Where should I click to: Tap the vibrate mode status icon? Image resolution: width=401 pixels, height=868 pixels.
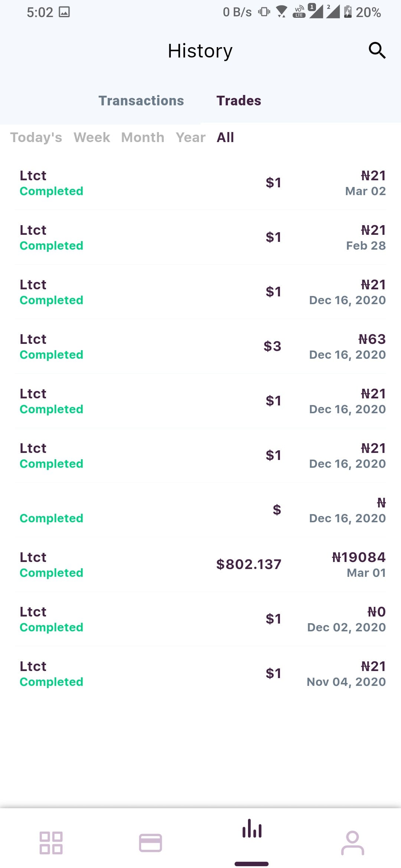pyautogui.click(x=264, y=12)
